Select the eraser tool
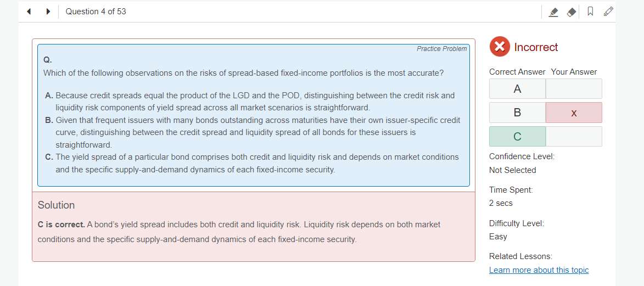This screenshot has height=286, width=644. [x=572, y=12]
